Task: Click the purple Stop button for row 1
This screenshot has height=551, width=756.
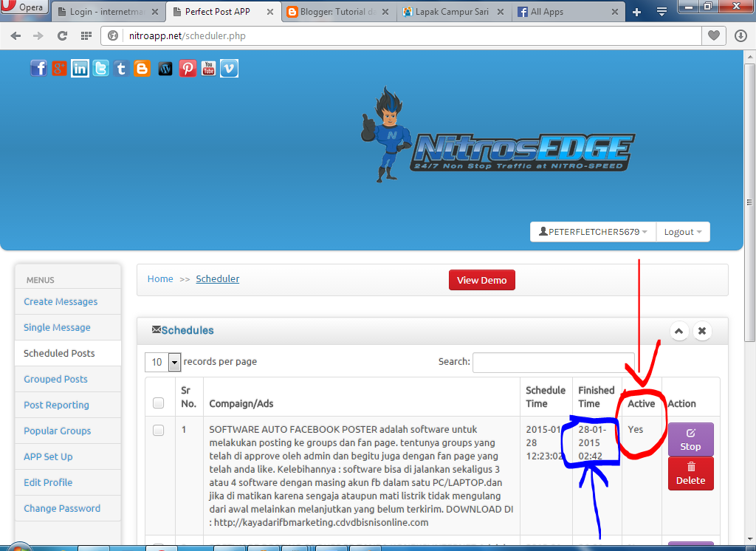Action: (690, 439)
